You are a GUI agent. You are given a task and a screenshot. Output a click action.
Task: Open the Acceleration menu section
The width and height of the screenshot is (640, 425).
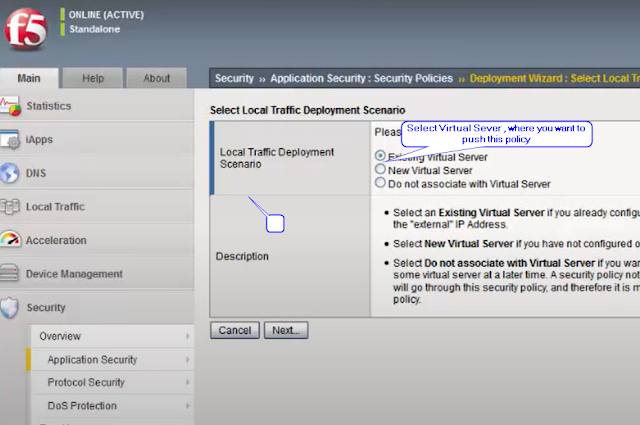tap(97, 240)
